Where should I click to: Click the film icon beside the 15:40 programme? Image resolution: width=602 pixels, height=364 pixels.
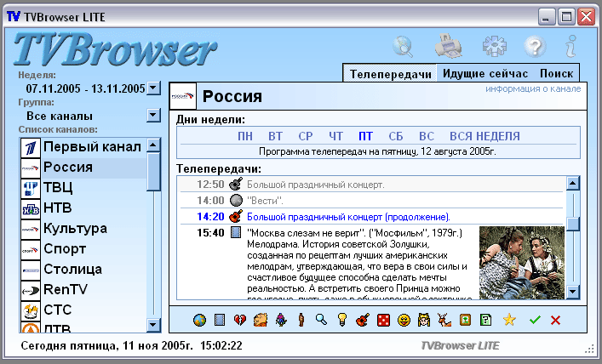(236, 232)
